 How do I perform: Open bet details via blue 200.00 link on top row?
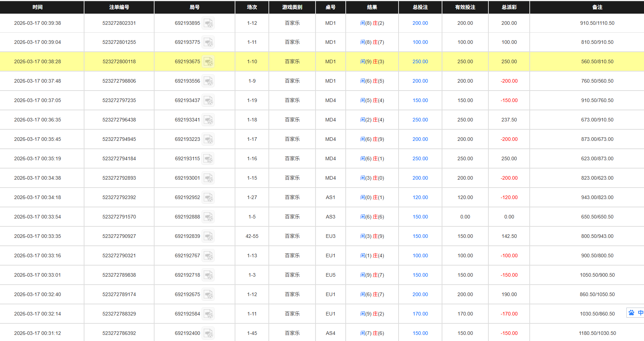[420, 23]
